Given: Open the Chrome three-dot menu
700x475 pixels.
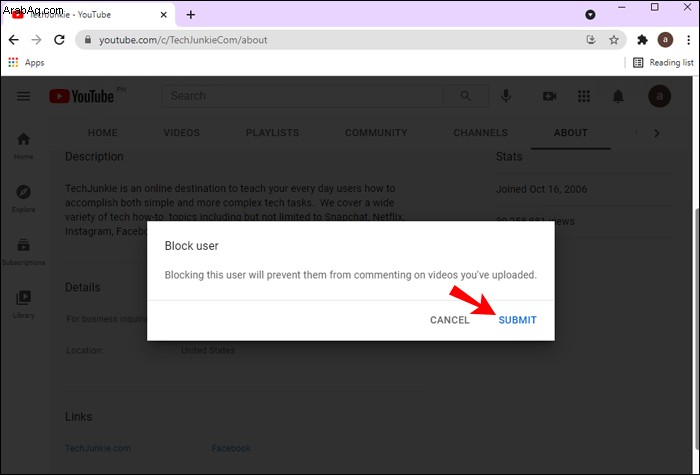Looking at the screenshot, I should (688, 40).
